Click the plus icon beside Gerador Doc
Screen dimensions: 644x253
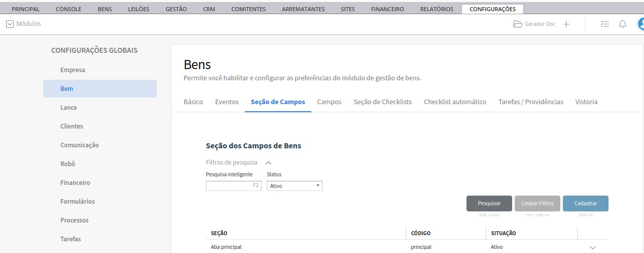pos(566,24)
